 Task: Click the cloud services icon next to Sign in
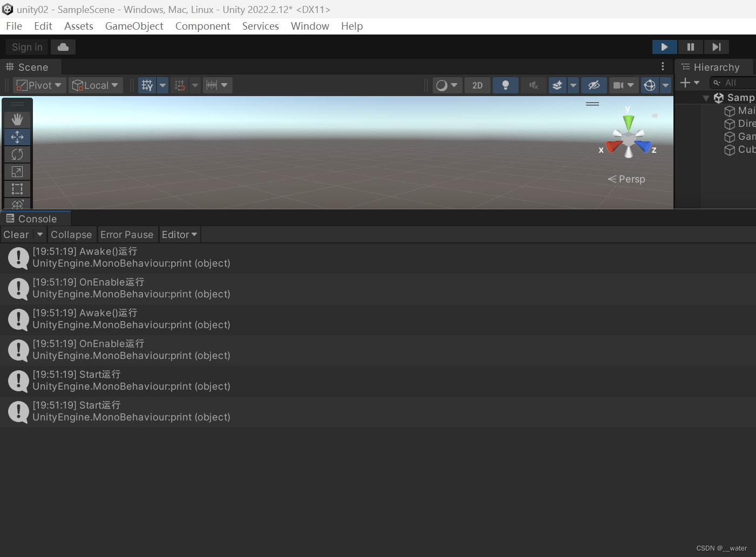tap(63, 47)
